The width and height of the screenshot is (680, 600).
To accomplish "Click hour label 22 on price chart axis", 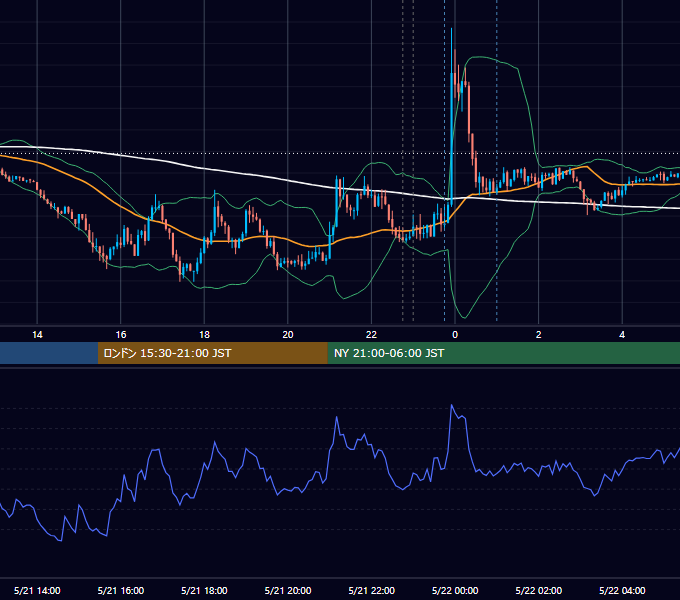I will 371,335.
